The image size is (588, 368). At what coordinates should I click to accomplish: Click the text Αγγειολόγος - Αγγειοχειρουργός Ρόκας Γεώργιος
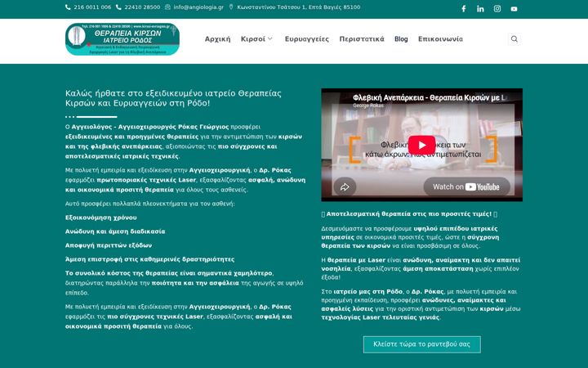[x=150, y=127]
